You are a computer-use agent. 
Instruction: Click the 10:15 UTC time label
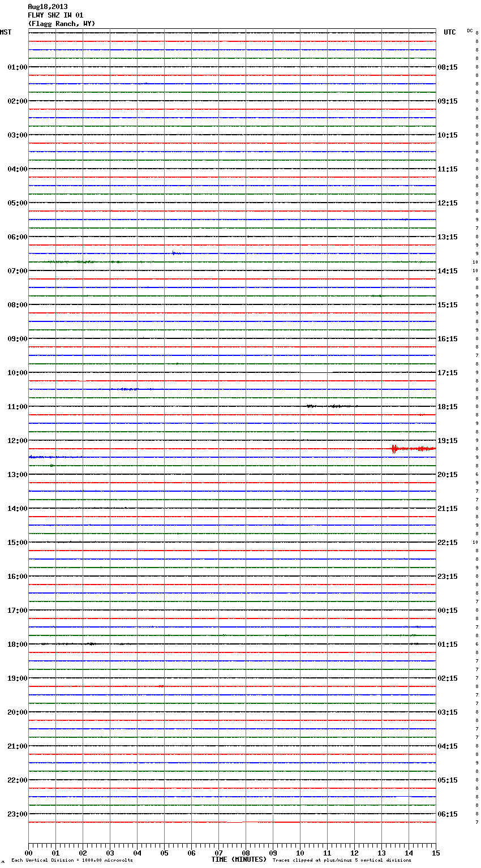[448, 135]
